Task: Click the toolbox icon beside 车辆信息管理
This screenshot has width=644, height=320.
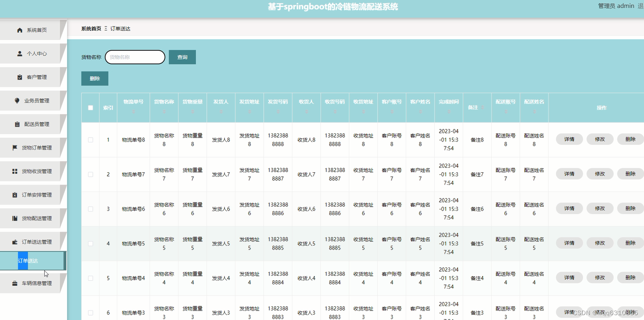Action: 15,283
